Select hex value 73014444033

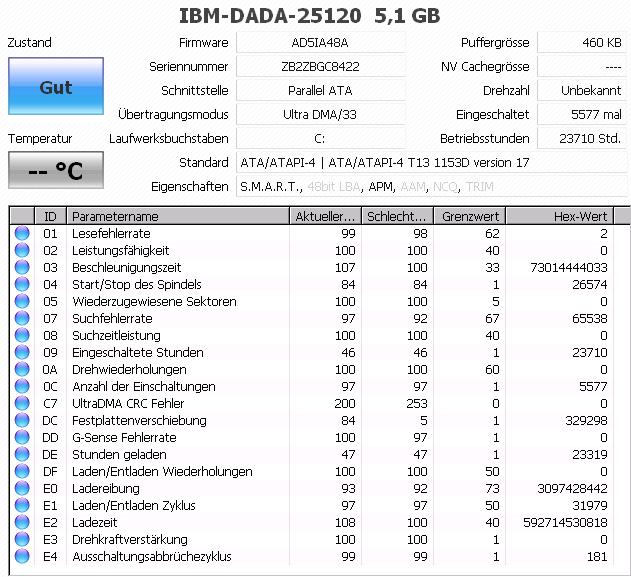click(569, 267)
